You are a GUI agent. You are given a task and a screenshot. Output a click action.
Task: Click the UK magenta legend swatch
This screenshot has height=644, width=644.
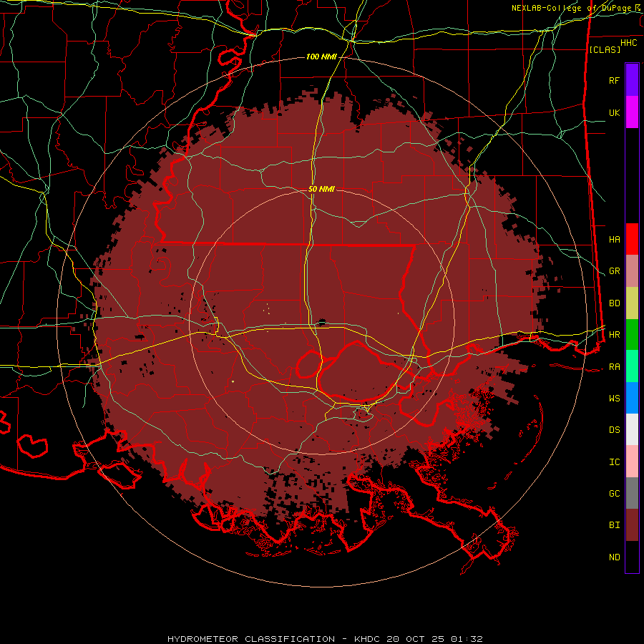(632, 112)
